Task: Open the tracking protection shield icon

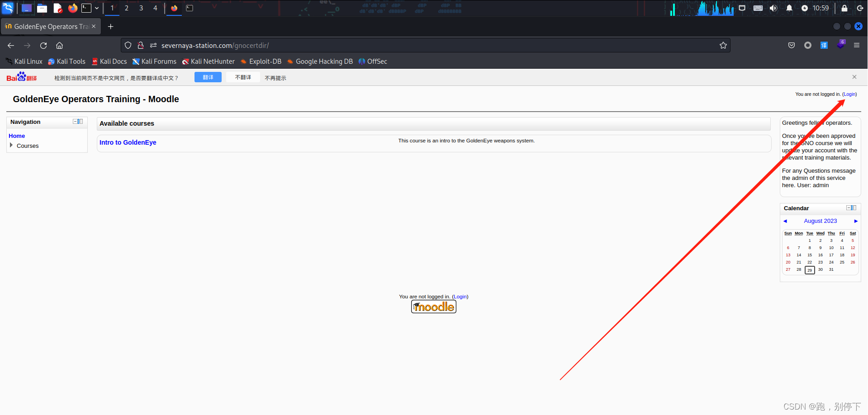Action: [128, 45]
